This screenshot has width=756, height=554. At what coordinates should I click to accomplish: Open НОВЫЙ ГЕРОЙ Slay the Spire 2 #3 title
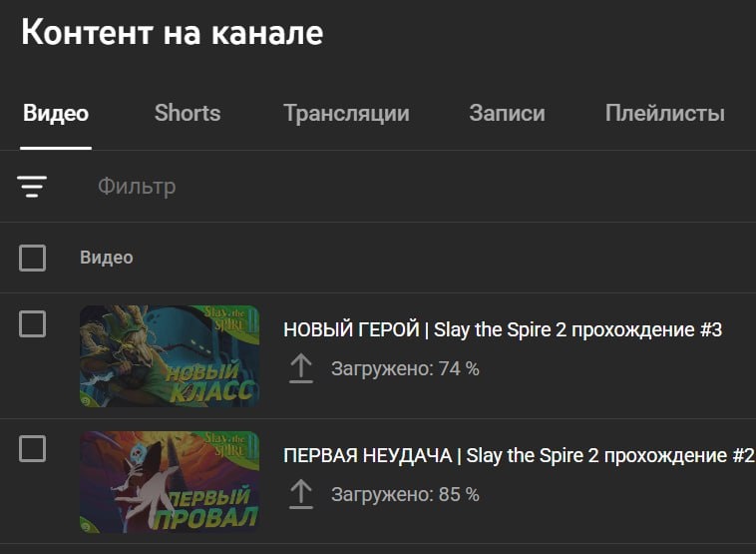pyautogui.click(x=503, y=330)
